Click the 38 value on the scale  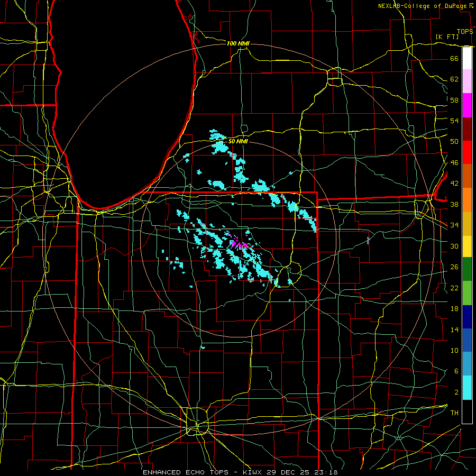[454, 204]
